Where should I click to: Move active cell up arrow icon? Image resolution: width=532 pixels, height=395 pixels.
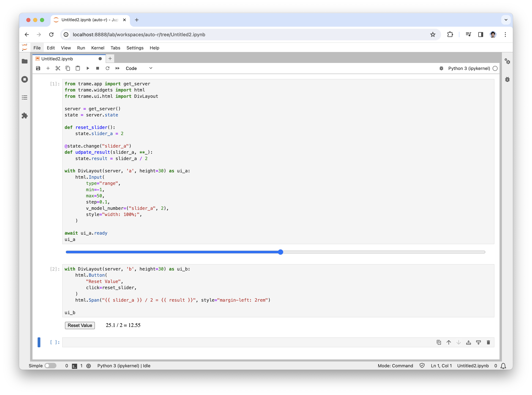[x=449, y=342]
